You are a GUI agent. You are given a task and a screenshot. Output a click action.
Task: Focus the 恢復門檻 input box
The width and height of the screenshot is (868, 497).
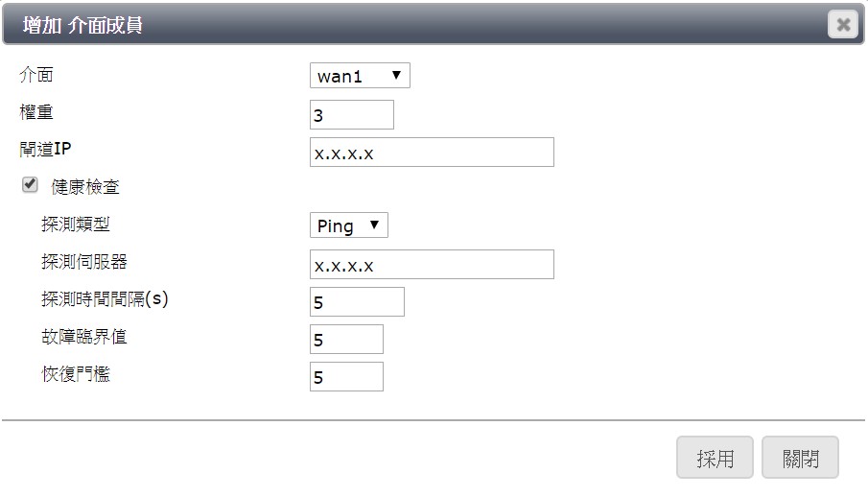coord(346,377)
